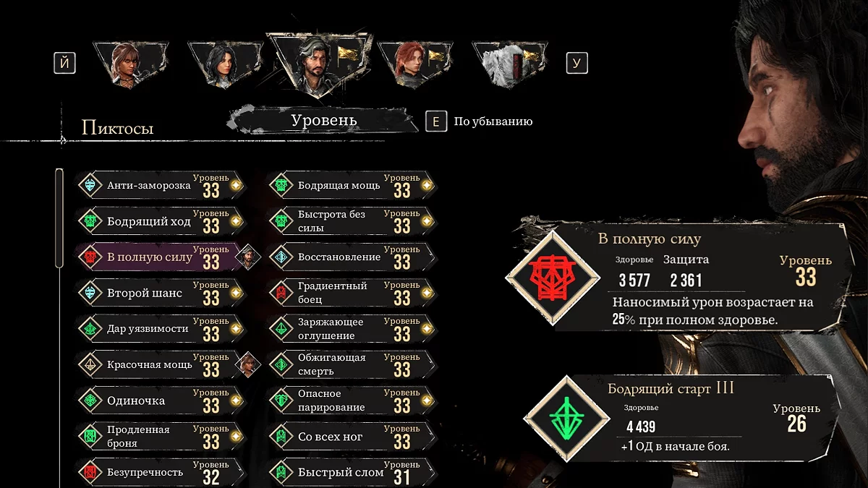This screenshot has width=868, height=488.
Task: Toggle gold star on Бодрящая мощь
Action: tap(427, 186)
